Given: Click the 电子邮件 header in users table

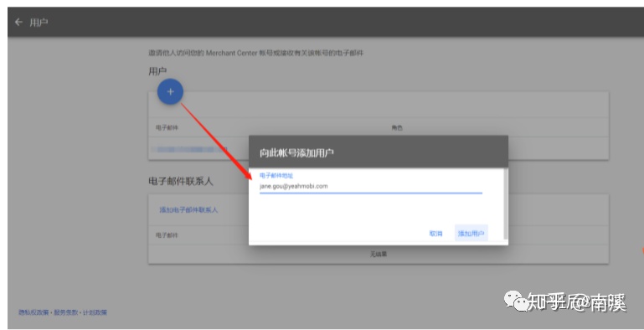Looking at the screenshot, I should [167, 127].
